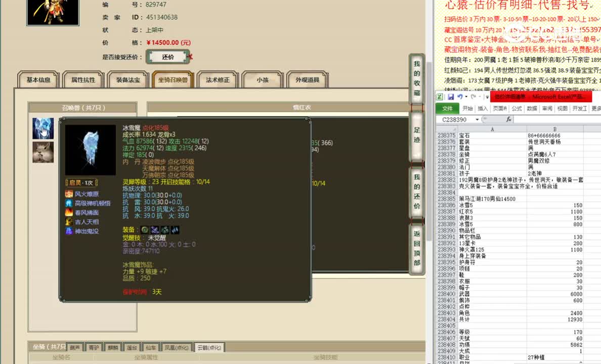Click the Excel formula bar field
This screenshot has height=364, width=601.
tap(557, 119)
